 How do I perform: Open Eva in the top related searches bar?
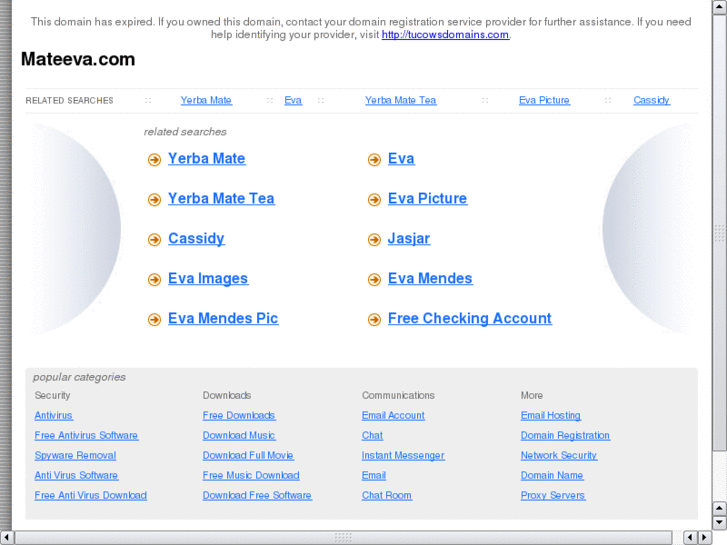(x=293, y=100)
